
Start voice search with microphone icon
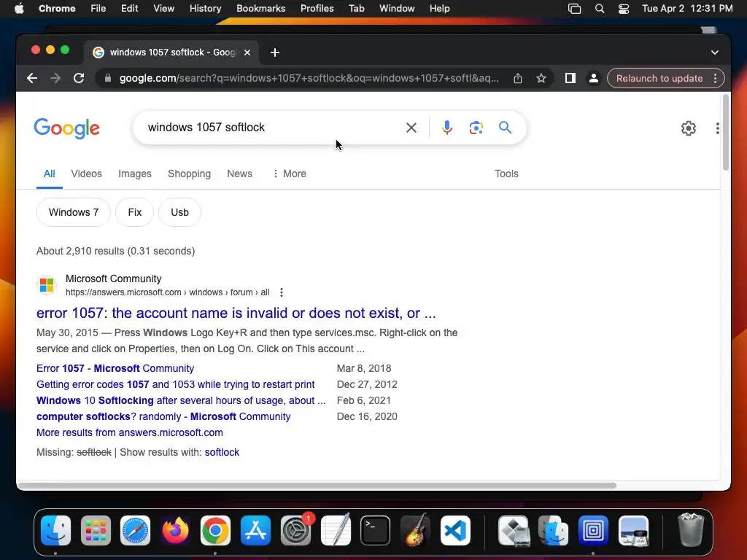447,128
